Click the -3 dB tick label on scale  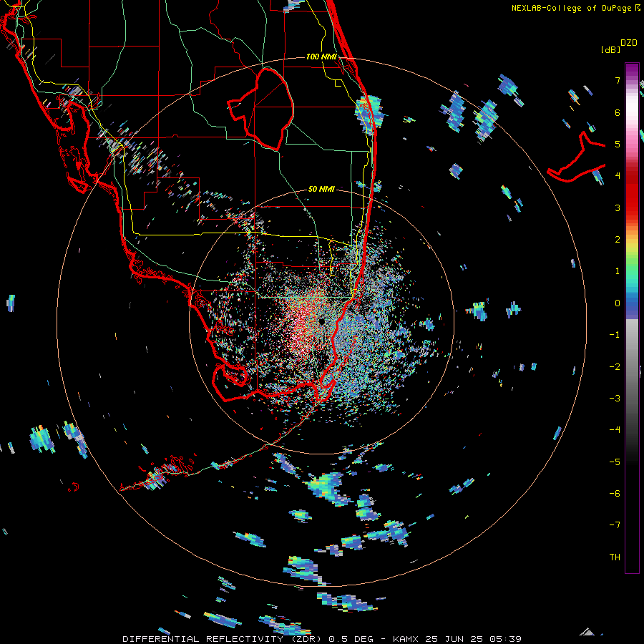615,399
